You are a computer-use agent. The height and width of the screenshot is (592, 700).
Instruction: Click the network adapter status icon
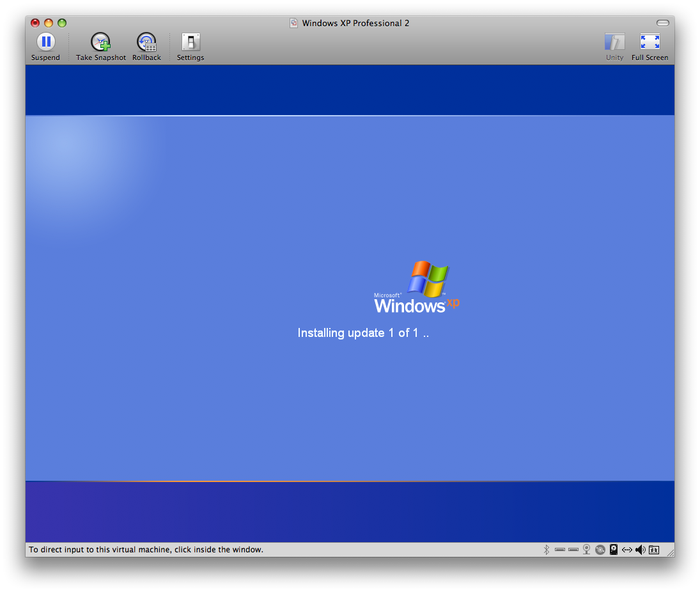626,550
